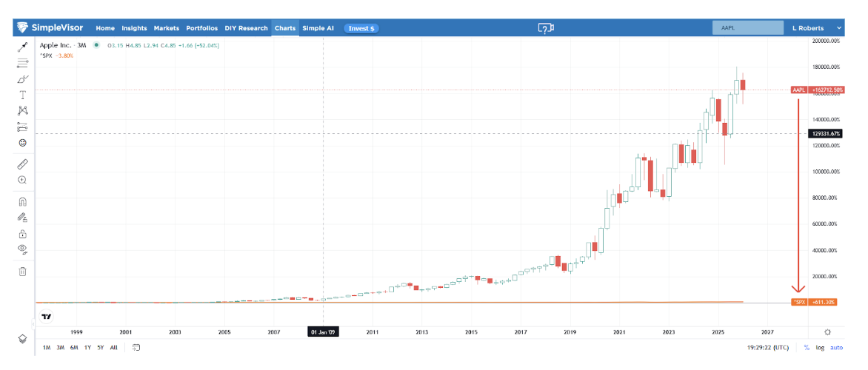The image size is (868, 370).
Task: Set the time range to All
Action: (113, 347)
